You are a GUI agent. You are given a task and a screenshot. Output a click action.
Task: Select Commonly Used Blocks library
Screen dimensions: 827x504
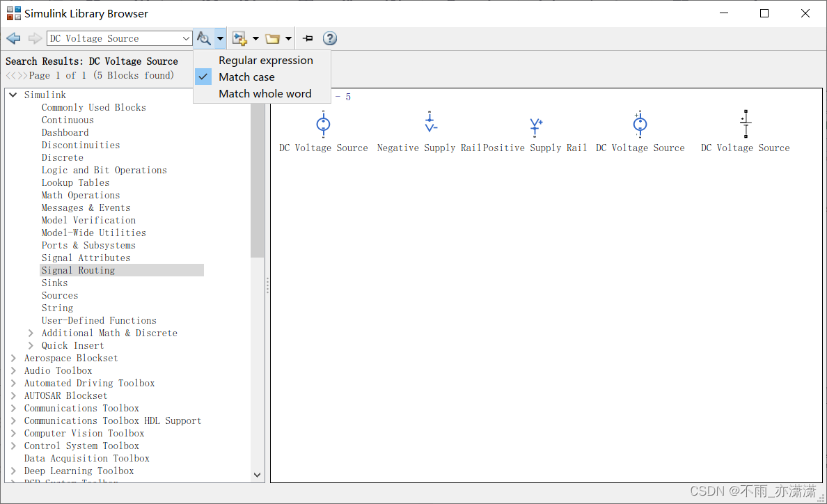(94, 107)
